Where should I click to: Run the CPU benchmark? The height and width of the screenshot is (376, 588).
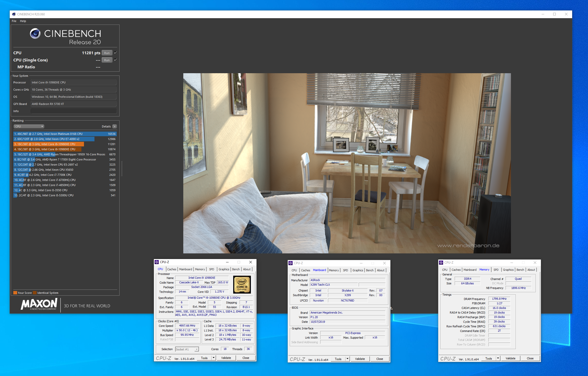click(x=107, y=53)
